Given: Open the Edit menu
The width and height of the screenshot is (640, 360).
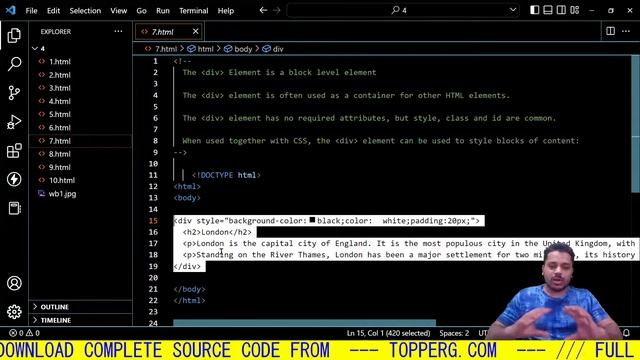Looking at the screenshot, I should (53, 11).
